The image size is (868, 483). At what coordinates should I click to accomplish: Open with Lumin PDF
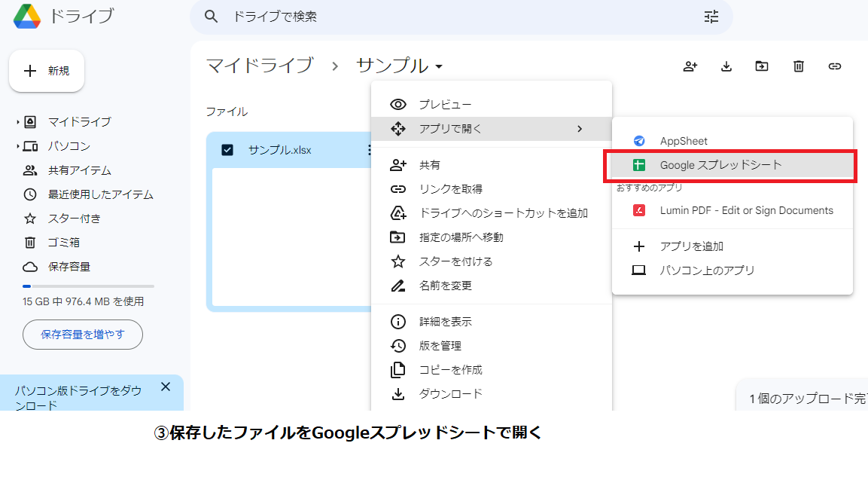coord(732,210)
